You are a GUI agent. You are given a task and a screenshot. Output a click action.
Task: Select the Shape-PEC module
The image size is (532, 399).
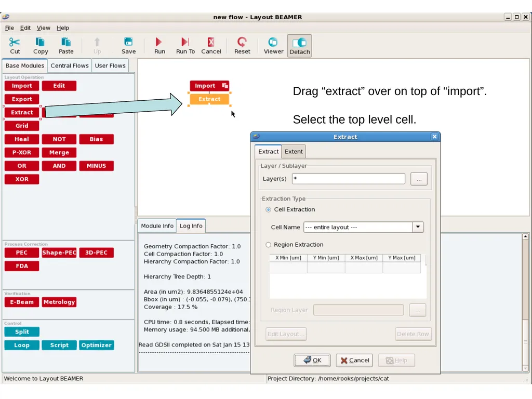pyautogui.click(x=59, y=253)
